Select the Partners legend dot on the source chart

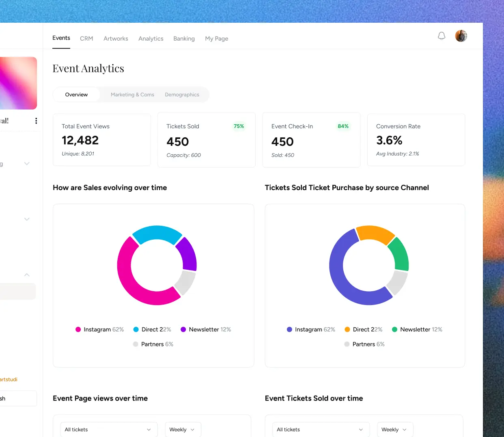(x=347, y=344)
